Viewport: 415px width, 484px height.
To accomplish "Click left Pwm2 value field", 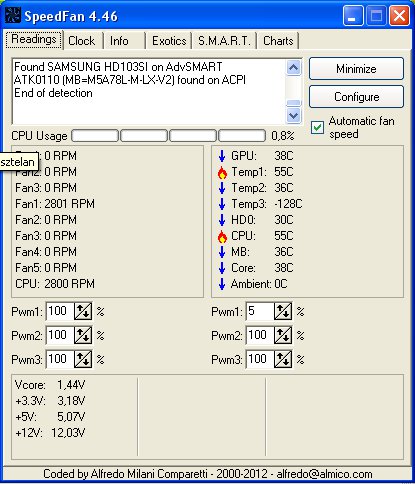I will point(60,335).
